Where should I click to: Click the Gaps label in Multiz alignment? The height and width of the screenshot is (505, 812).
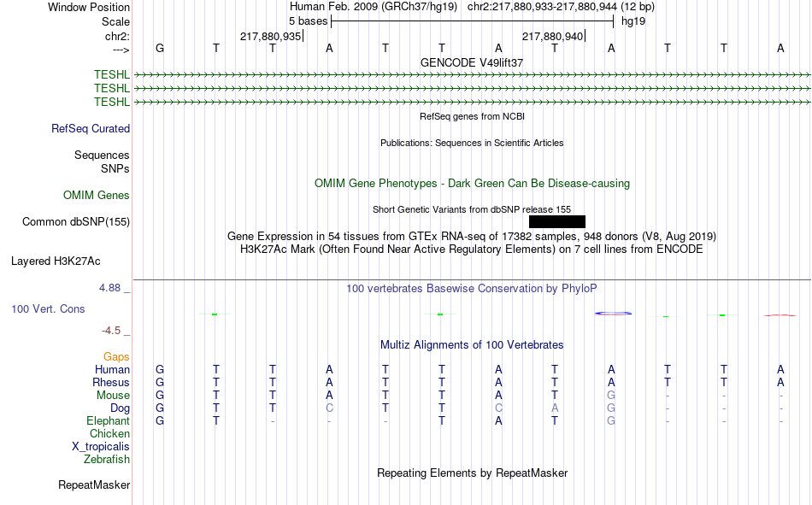click(116, 356)
